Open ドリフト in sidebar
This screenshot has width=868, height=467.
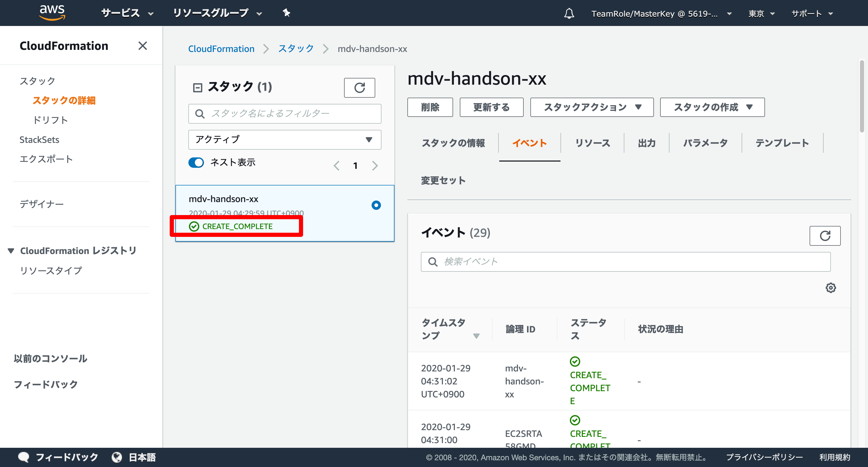tap(51, 120)
